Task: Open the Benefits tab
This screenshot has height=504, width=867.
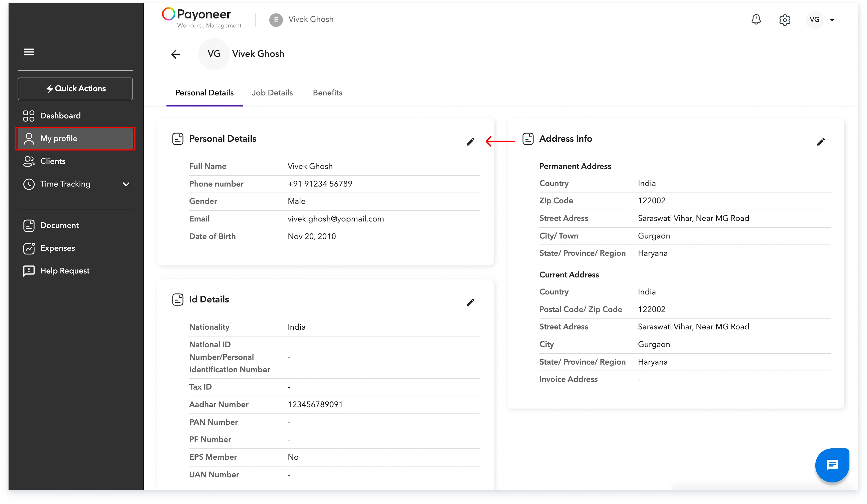Action: tap(327, 92)
